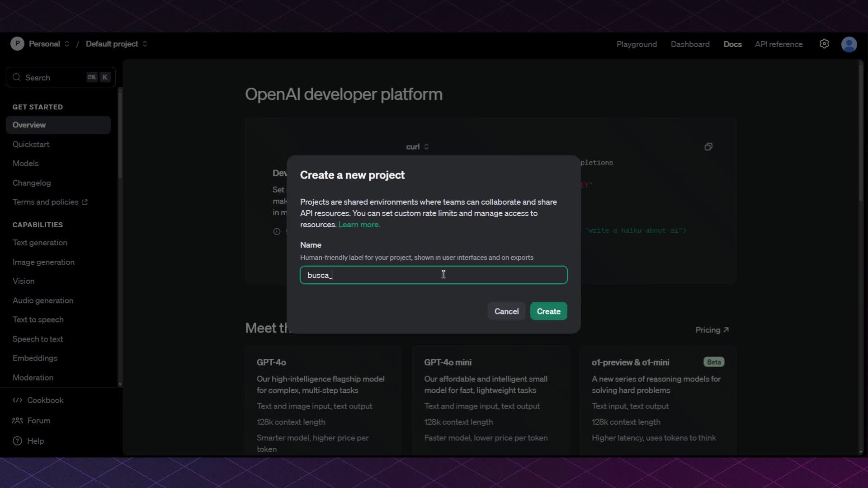Copy the curl code snippet
868x488 pixels.
708,147
